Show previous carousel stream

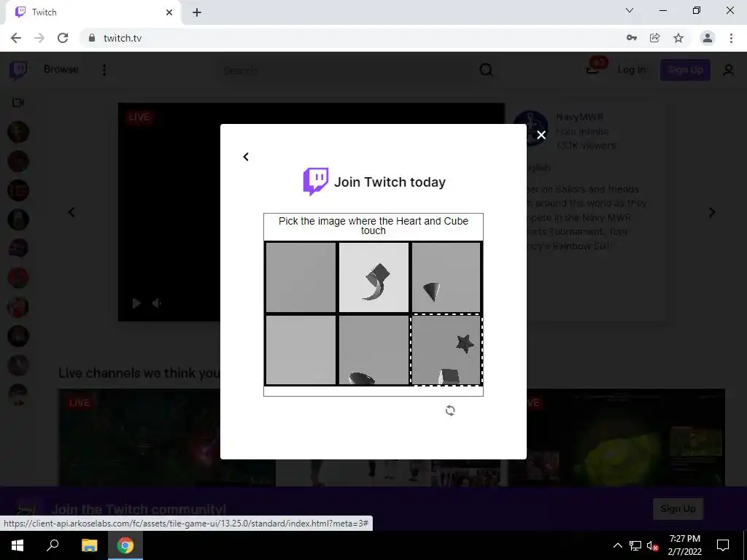71,212
